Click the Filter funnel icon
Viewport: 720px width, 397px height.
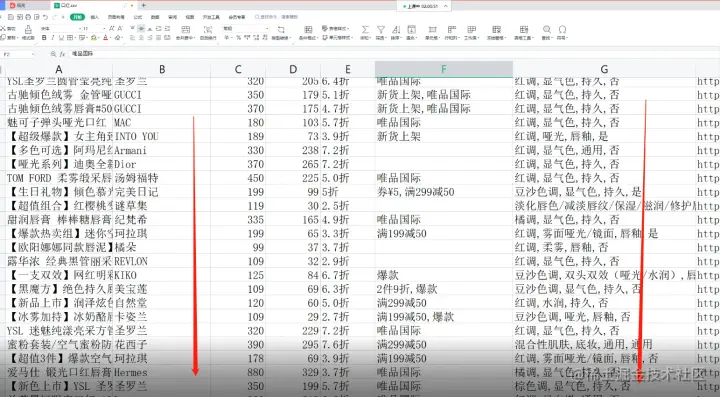(381, 30)
